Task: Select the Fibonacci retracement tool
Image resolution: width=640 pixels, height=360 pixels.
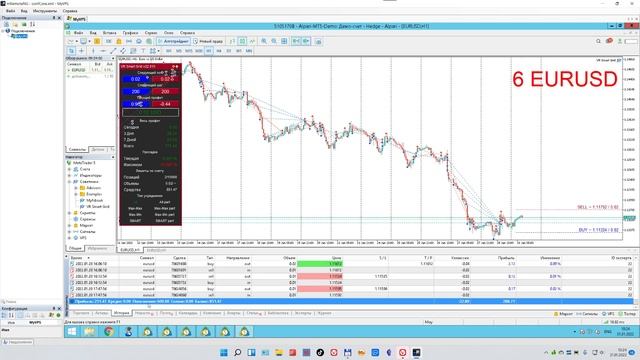Action: [133, 51]
